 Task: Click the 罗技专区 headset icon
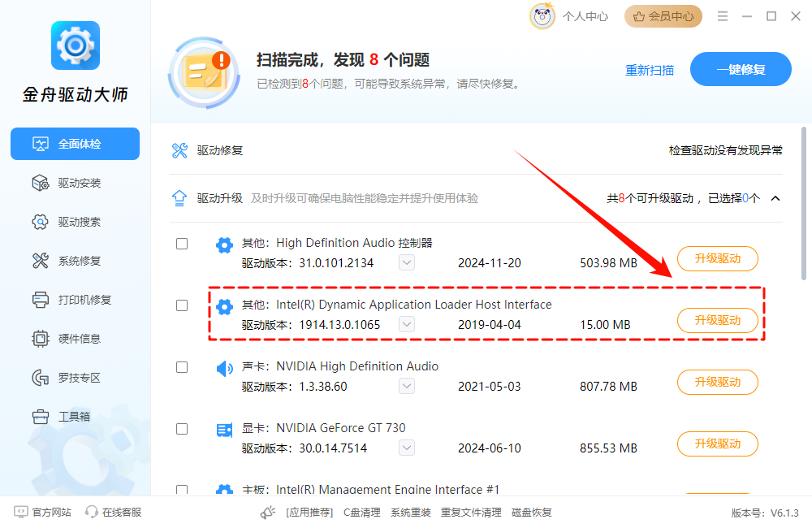coord(41,378)
